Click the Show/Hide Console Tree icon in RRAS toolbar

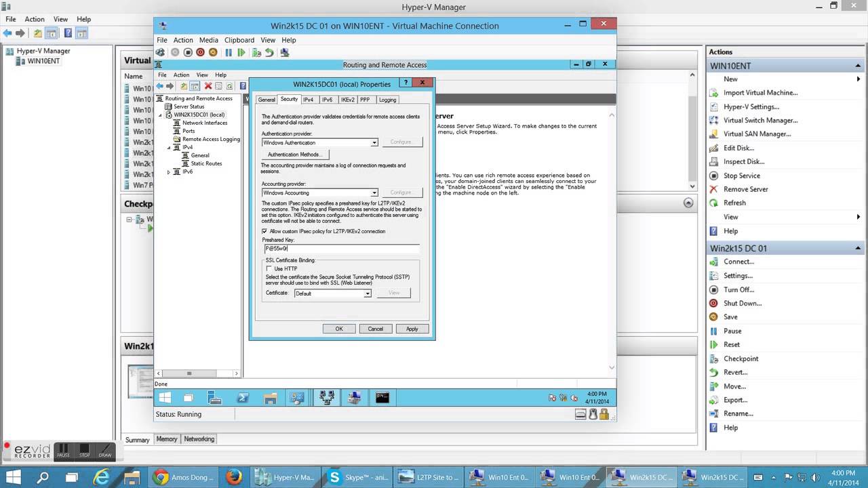click(195, 86)
